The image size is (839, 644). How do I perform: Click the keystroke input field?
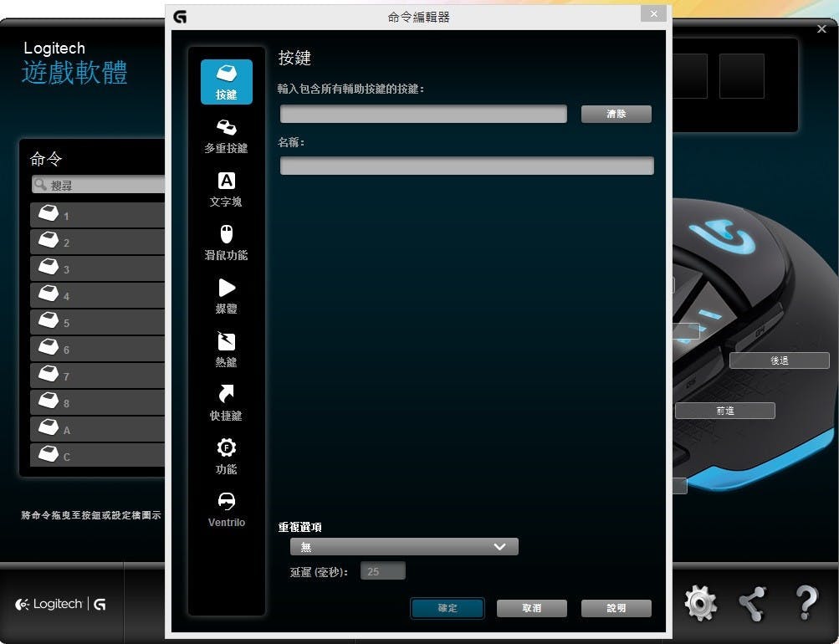[423, 114]
